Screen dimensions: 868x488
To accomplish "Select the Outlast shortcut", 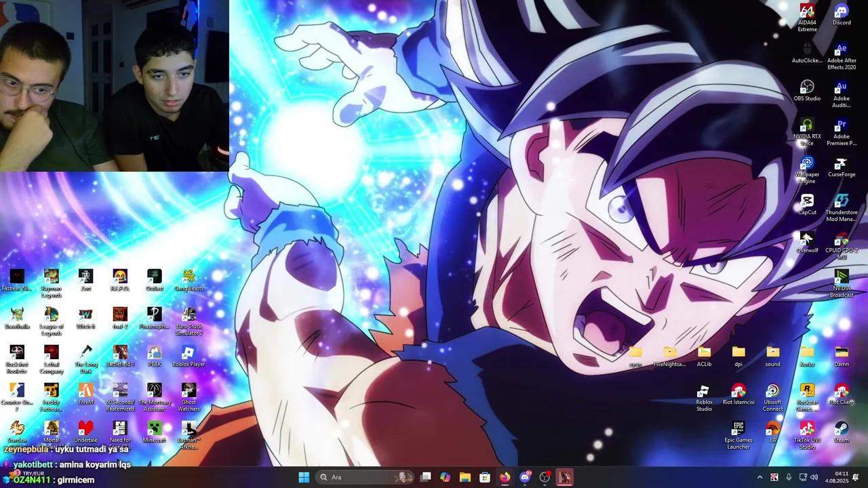I will 154,281.
